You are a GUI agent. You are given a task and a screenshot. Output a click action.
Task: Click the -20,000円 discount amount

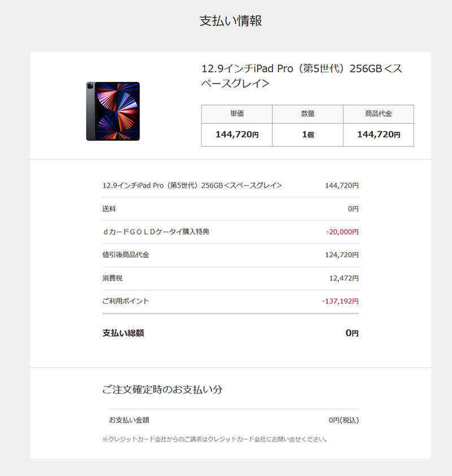coord(342,232)
